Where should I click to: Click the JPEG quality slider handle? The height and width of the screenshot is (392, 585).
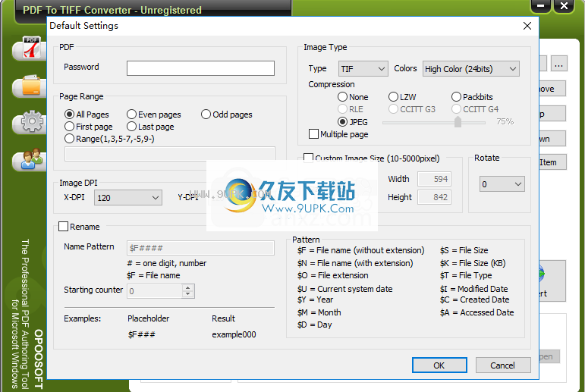click(458, 122)
